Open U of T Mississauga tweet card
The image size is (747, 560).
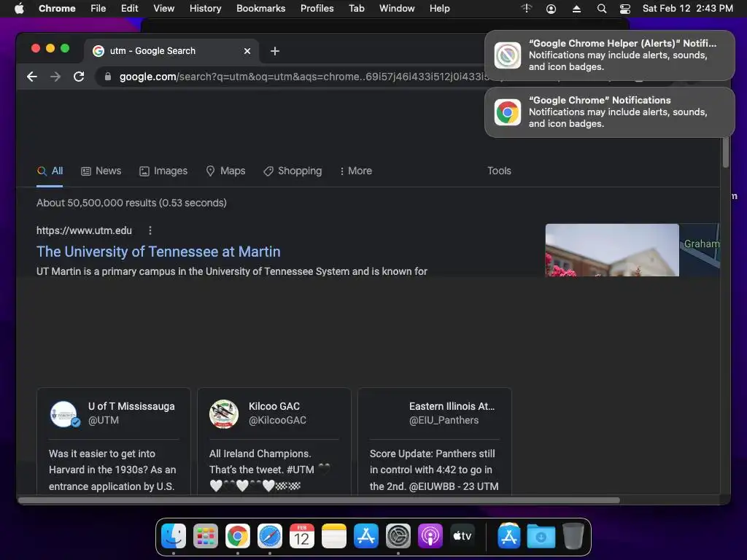click(113, 441)
